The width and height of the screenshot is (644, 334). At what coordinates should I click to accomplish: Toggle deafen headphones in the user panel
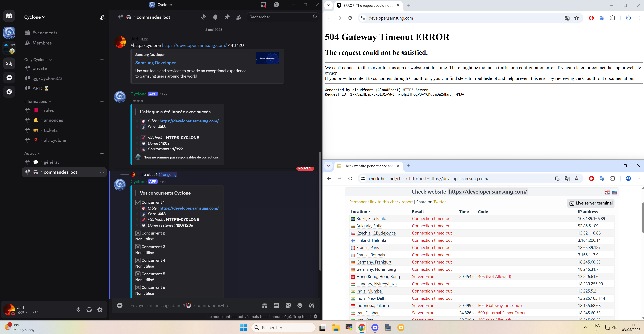(89, 310)
